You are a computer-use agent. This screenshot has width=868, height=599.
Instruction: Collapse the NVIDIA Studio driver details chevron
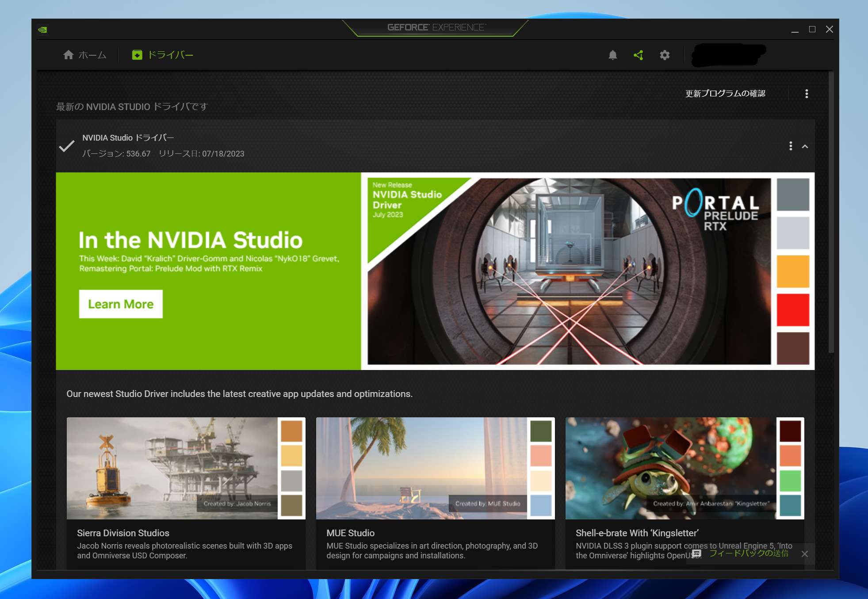pyautogui.click(x=805, y=146)
